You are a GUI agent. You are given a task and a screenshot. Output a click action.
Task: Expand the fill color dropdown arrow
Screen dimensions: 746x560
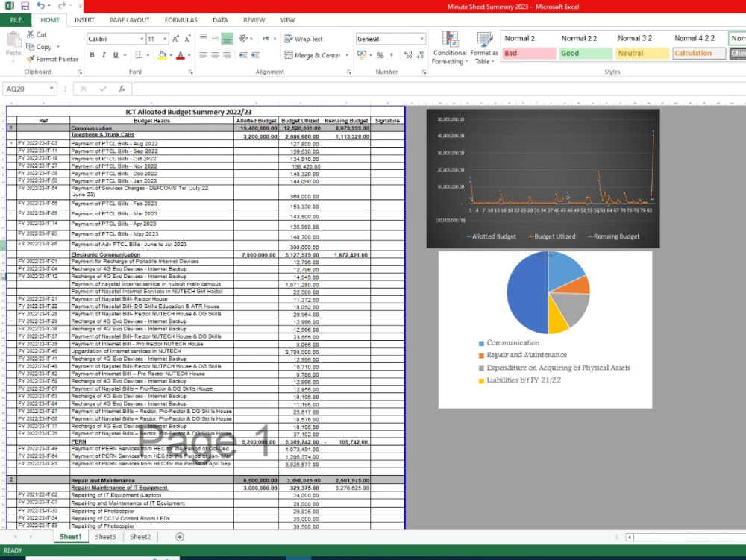point(171,55)
